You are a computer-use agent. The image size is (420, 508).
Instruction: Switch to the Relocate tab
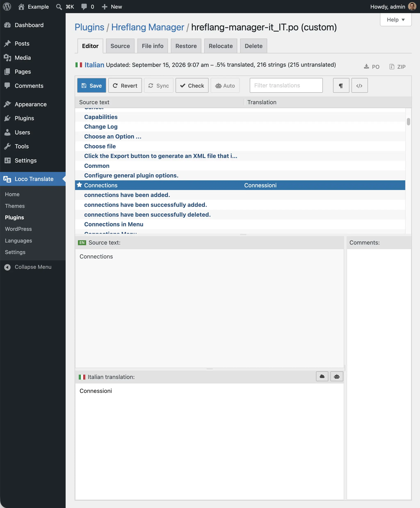click(x=220, y=46)
